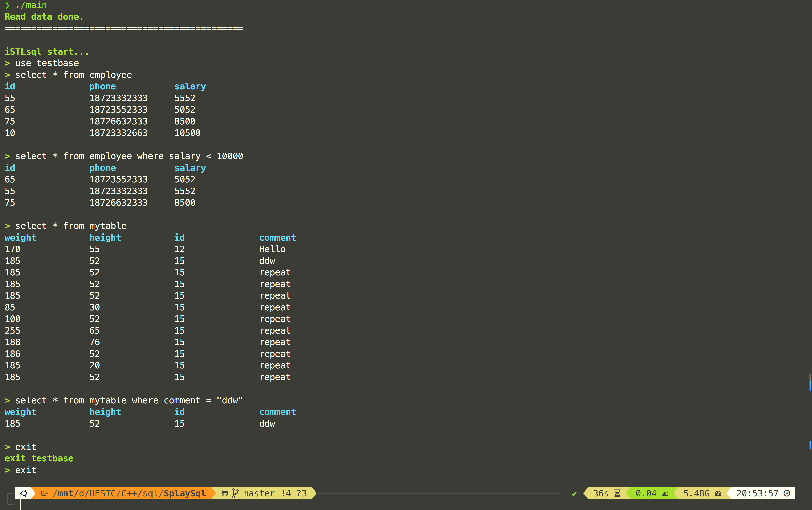Click the weight value 170
The height and width of the screenshot is (510, 812).
12,249
